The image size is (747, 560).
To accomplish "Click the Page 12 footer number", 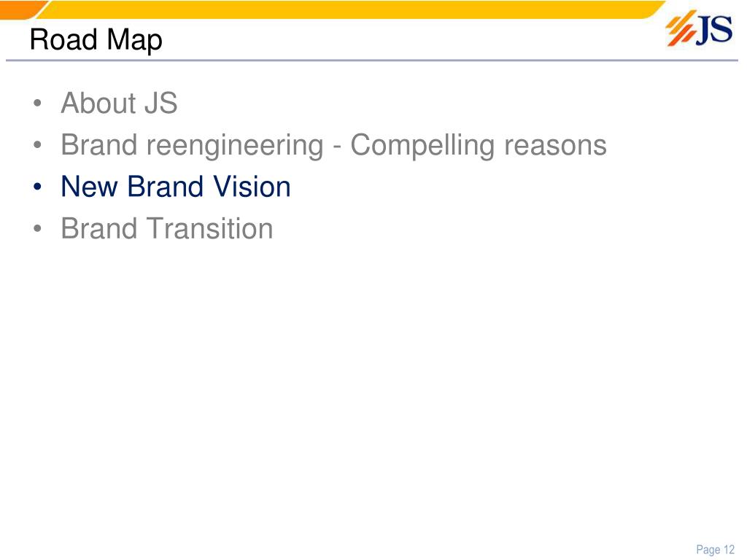I will click(715, 550).
